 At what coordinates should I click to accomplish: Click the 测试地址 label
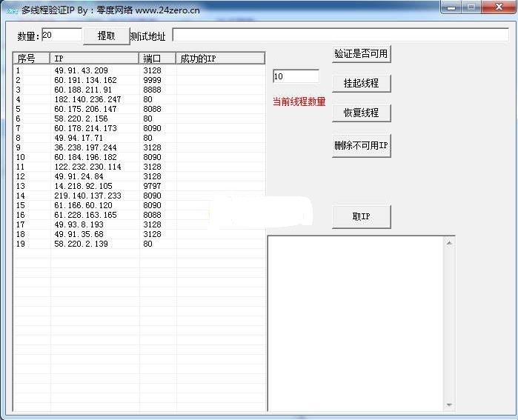147,36
